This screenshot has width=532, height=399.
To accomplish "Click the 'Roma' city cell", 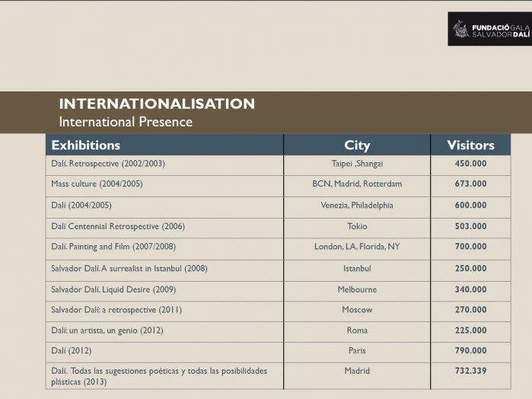I will click(x=357, y=332).
